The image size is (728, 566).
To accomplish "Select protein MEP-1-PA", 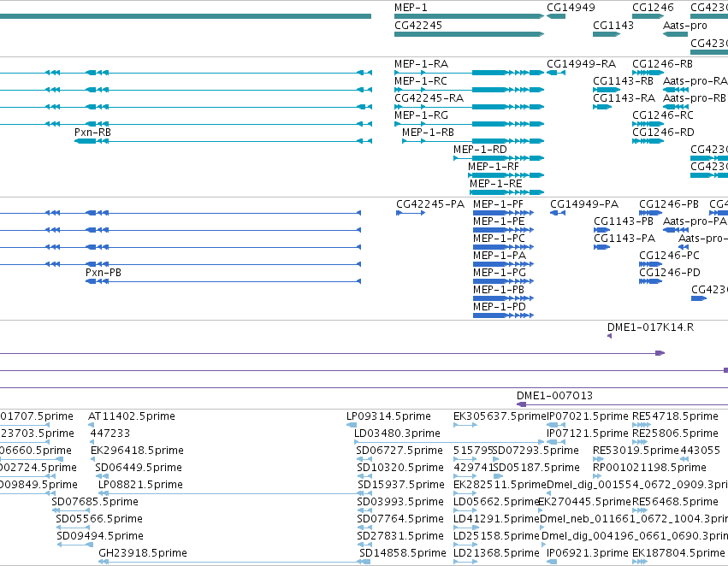I will pos(500,256).
